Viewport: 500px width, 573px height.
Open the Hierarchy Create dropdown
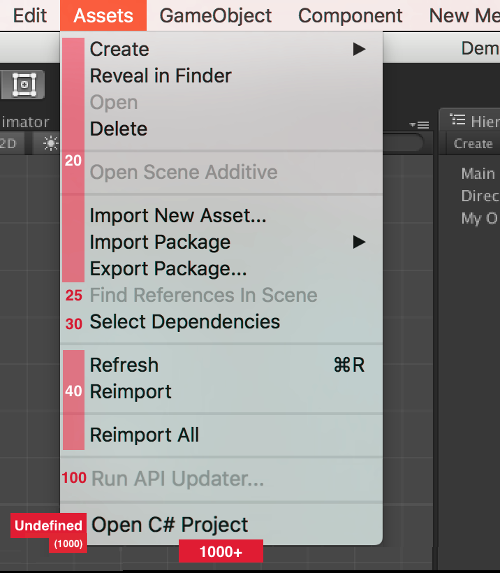pos(473,144)
